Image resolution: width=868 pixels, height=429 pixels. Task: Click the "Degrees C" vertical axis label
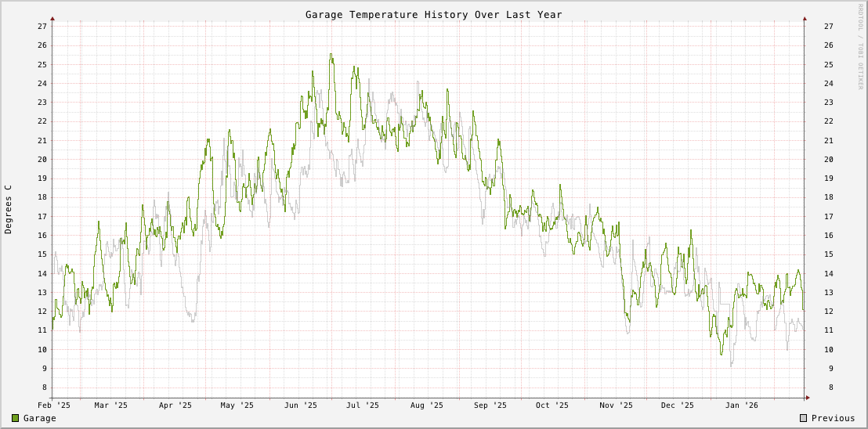tap(9, 209)
